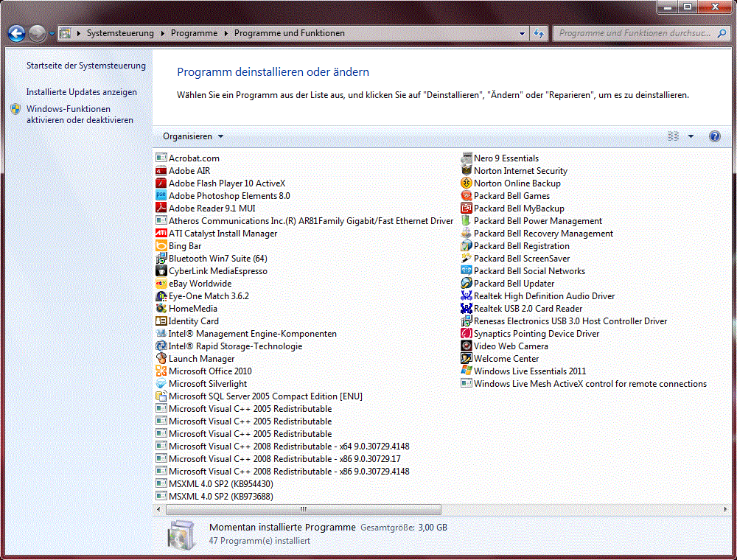
Task: Click the Packard Bell Updater icon
Action: tap(467, 284)
